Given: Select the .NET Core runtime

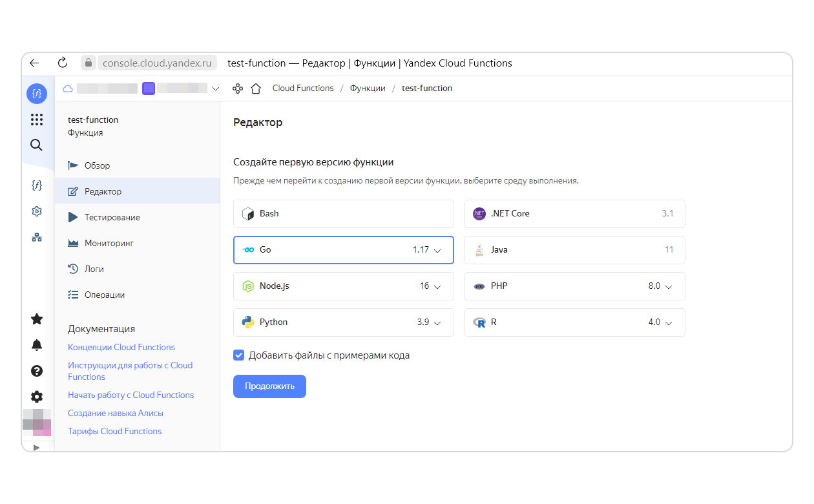Looking at the screenshot, I should click(575, 214).
